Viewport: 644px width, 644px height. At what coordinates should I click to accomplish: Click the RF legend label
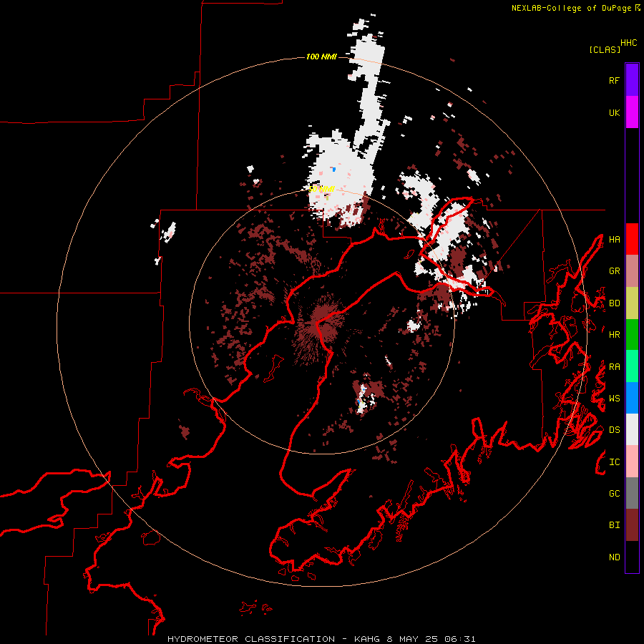click(x=614, y=80)
